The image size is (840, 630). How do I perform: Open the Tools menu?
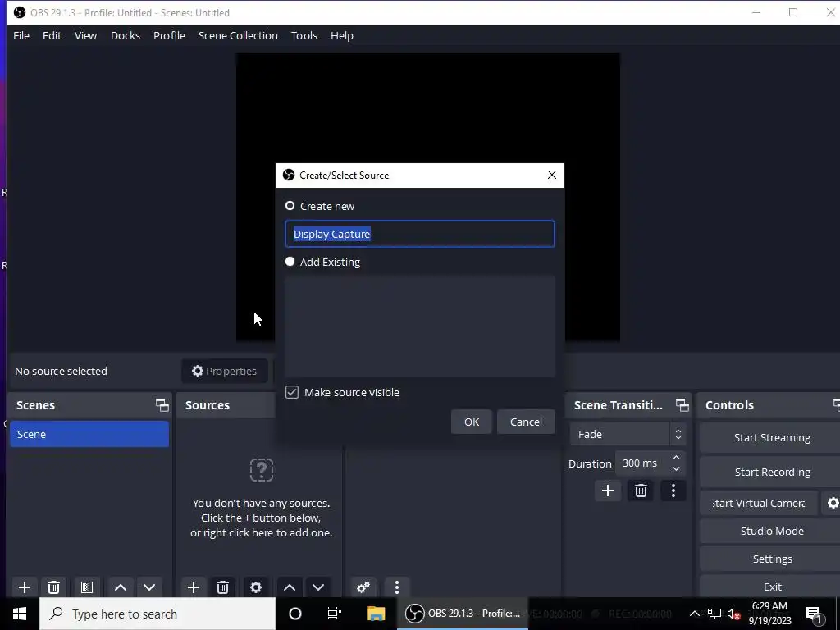tap(304, 35)
